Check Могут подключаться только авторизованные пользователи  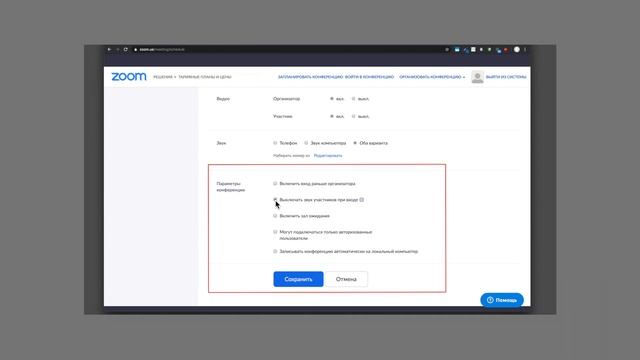(275, 232)
